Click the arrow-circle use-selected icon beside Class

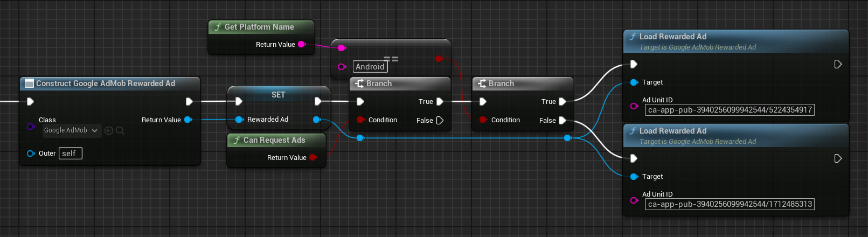pyautogui.click(x=109, y=130)
